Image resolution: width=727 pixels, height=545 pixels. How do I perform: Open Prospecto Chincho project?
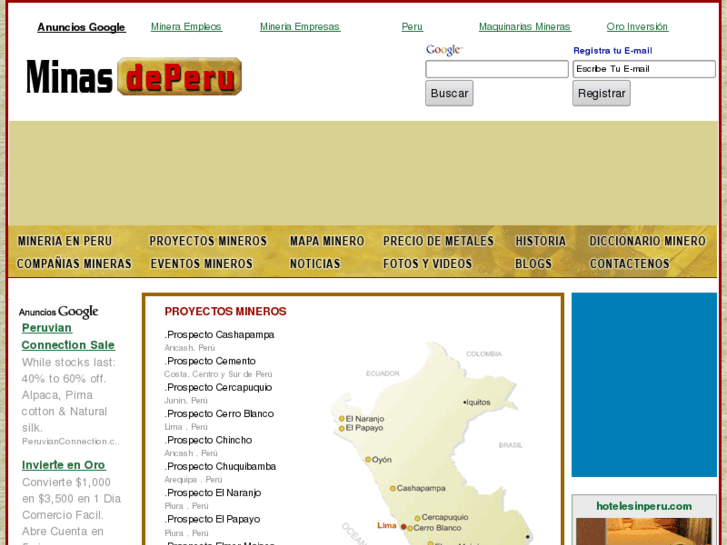(208, 440)
